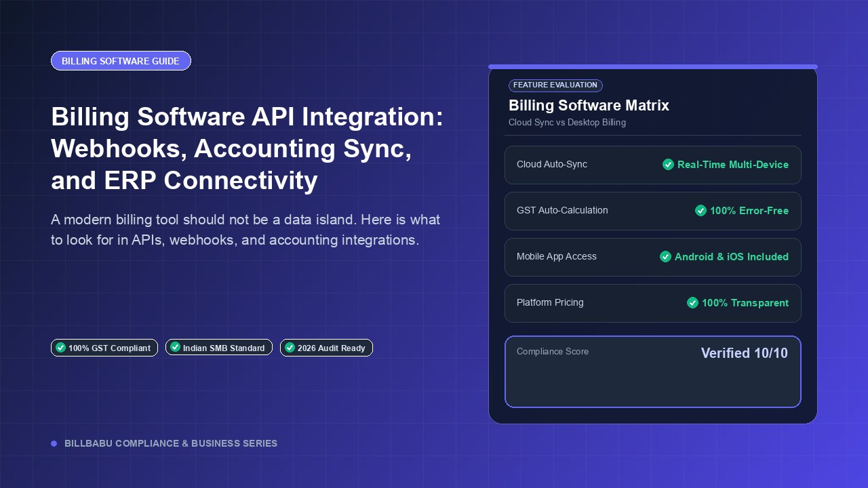Image resolution: width=868 pixels, height=488 pixels.
Task: Click the check icon in 100% GST Compliant badge
Action: [60, 348]
